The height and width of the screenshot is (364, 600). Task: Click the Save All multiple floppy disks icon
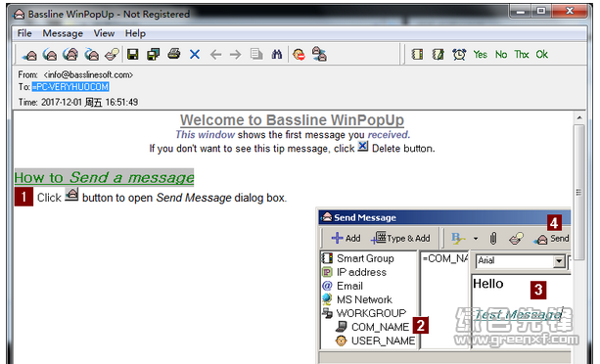click(x=153, y=54)
